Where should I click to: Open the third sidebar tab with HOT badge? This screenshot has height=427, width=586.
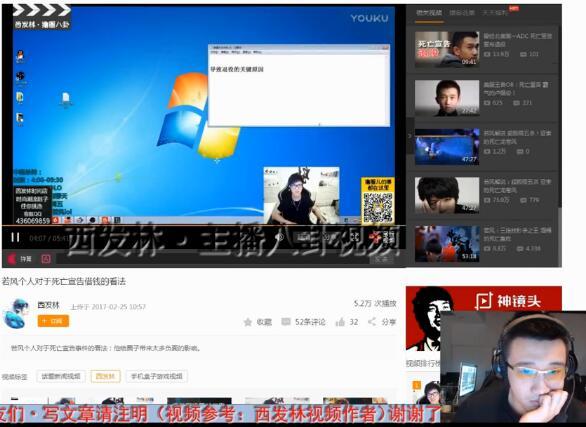pyautogui.click(x=495, y=13)
